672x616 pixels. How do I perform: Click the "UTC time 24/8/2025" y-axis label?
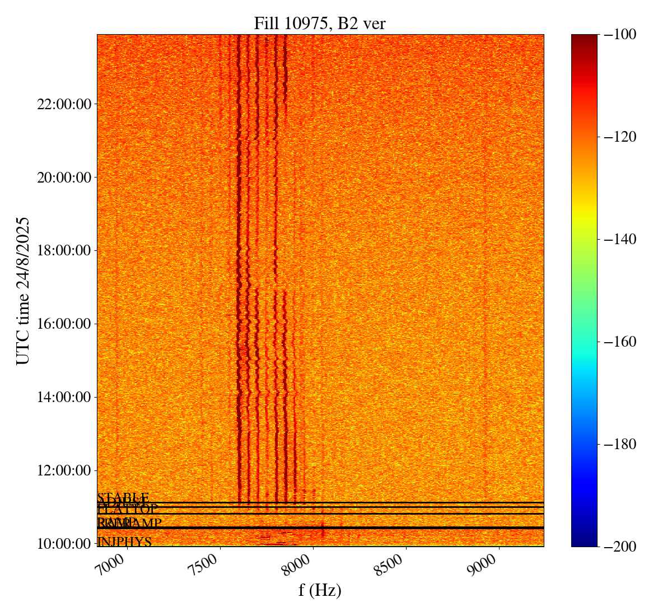coord(23,291)
